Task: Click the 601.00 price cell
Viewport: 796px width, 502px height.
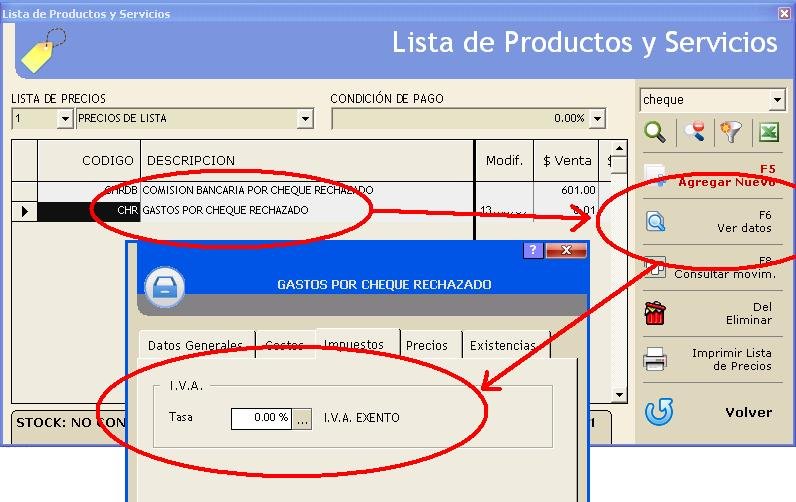Action: pyautogui.click(x=567, y=190)
